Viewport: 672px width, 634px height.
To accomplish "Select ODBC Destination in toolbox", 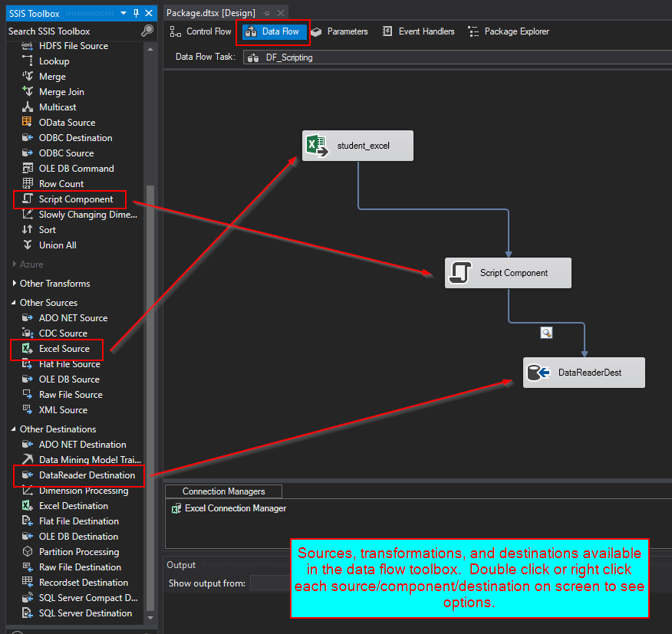I will pos(76,137).
